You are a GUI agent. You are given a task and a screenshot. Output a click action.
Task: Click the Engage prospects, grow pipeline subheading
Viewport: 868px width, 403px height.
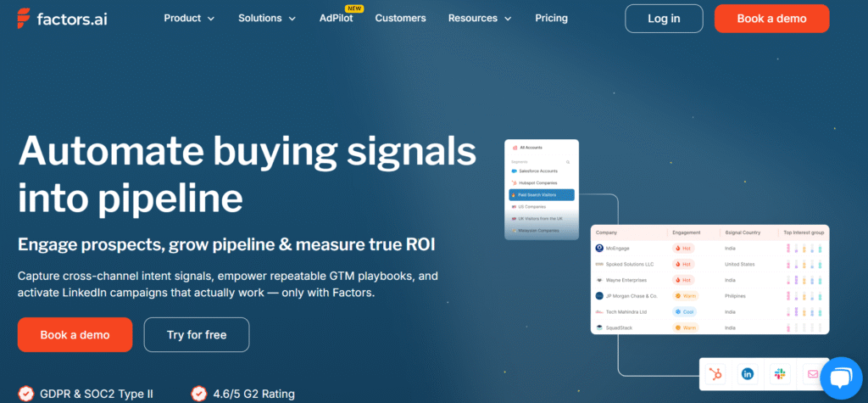point(225,245)
